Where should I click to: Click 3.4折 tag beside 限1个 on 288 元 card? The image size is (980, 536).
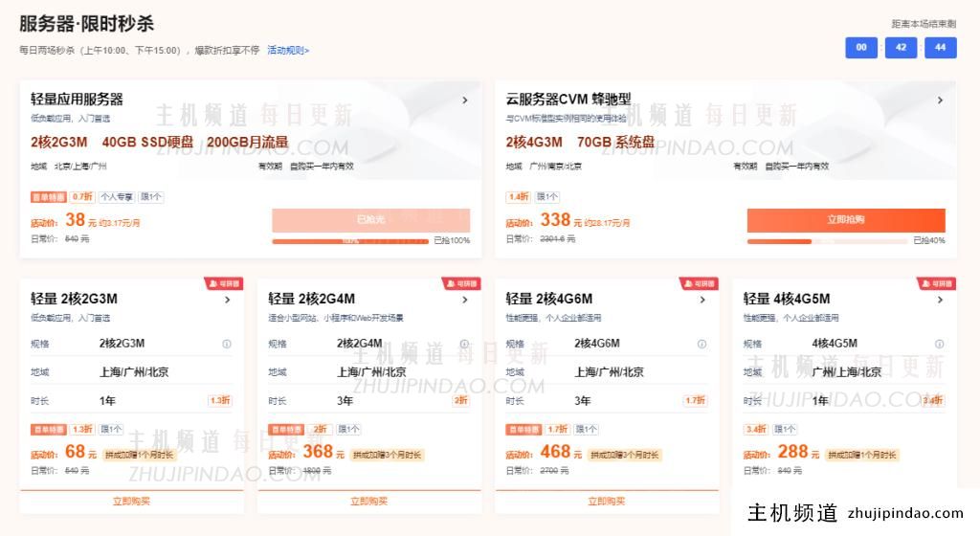[x=756, y=429]
